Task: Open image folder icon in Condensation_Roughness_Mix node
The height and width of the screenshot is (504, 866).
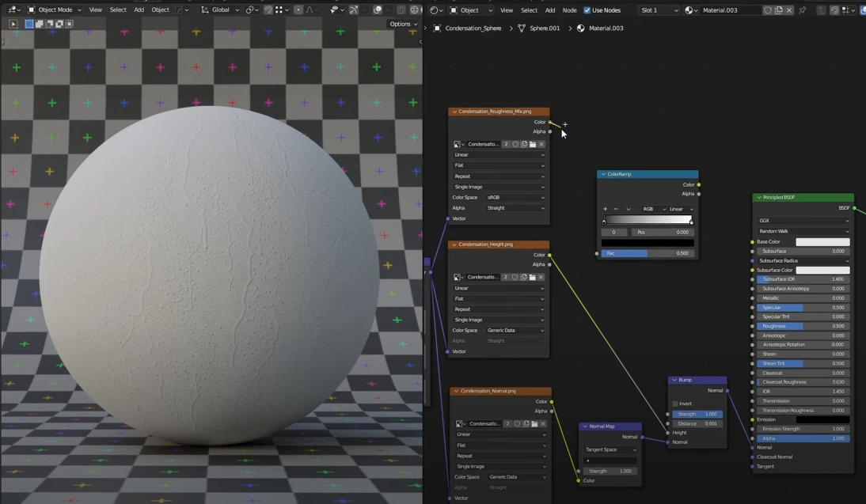Action: pos(533,144)
